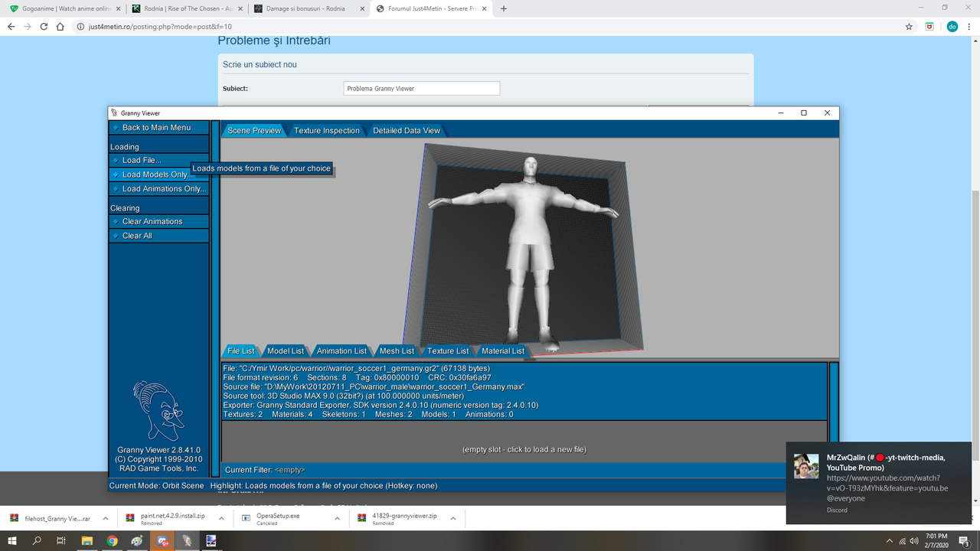Click Clear All in Granny Viewer
The width and height of the screenshot is (980, 551).
(158, 236)
